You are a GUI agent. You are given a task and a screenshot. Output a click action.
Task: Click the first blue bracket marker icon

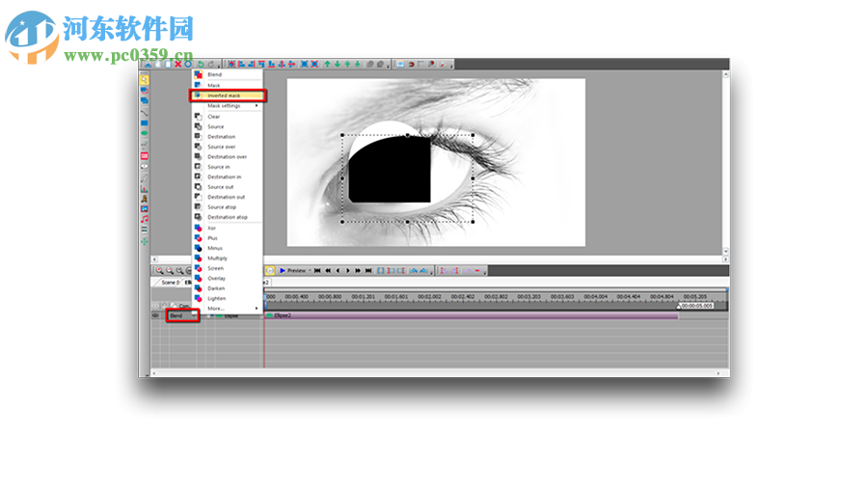(381, 271)
